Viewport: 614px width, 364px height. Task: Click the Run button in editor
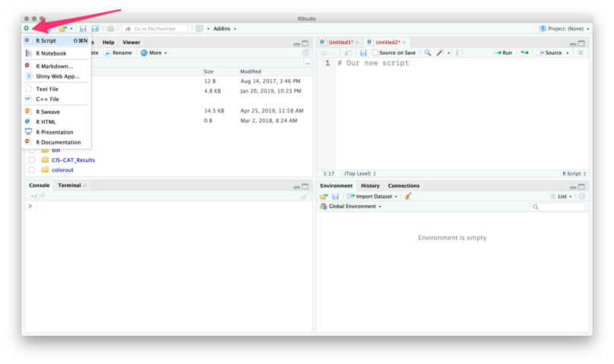click(503, 53)
